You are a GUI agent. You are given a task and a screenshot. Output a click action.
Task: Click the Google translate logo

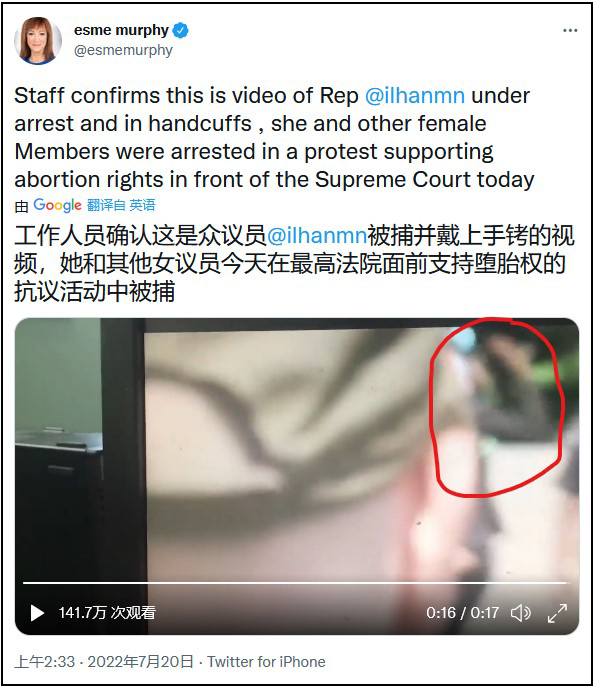tap(57, 205)
